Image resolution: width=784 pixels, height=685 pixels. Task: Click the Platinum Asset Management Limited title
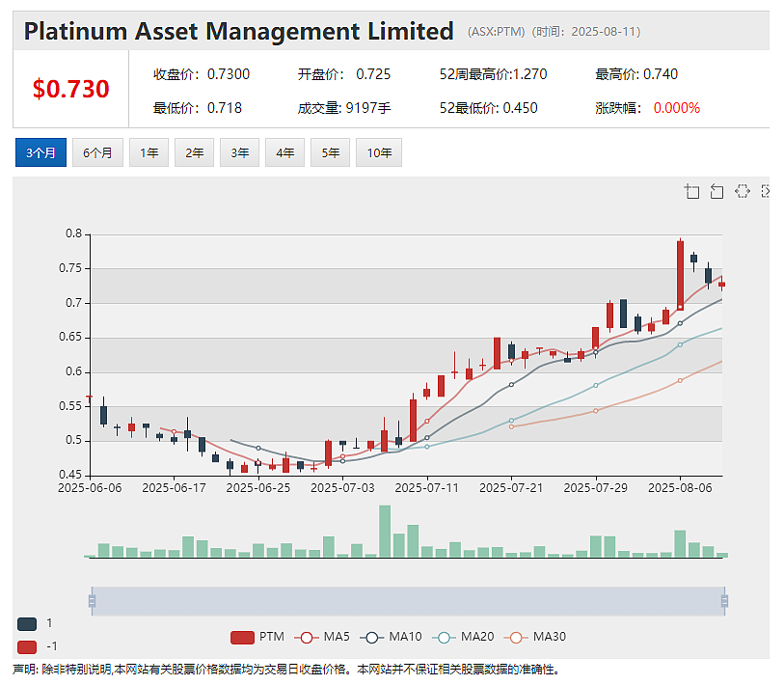(239, 31)
